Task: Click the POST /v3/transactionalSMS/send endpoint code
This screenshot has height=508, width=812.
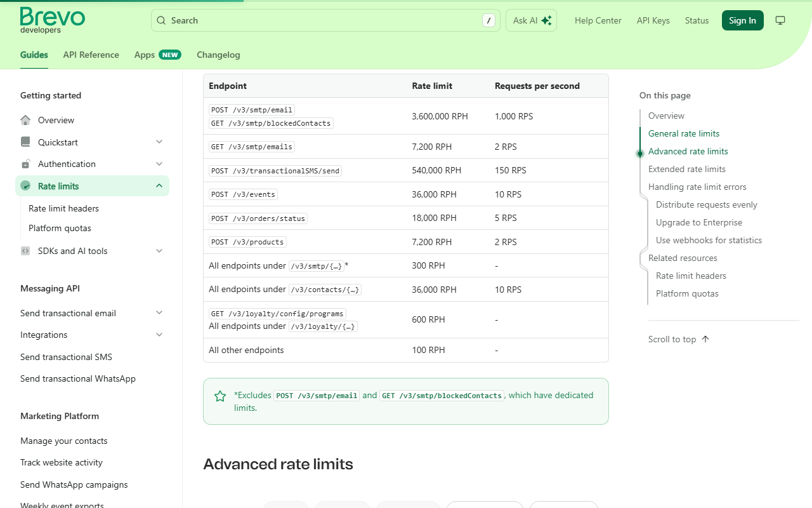Action: tap(275, 171)
